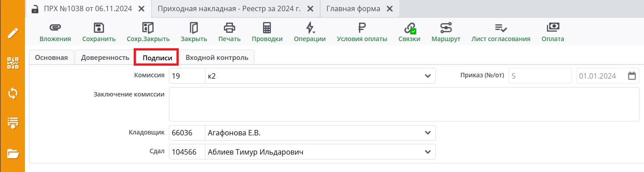Click the Сдал code field 104566
The image size is (644, 172).
(x=187, y=152)
